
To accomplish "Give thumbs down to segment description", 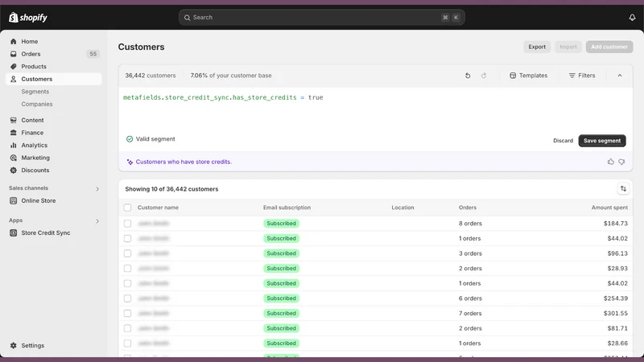I will pos(621,162).
